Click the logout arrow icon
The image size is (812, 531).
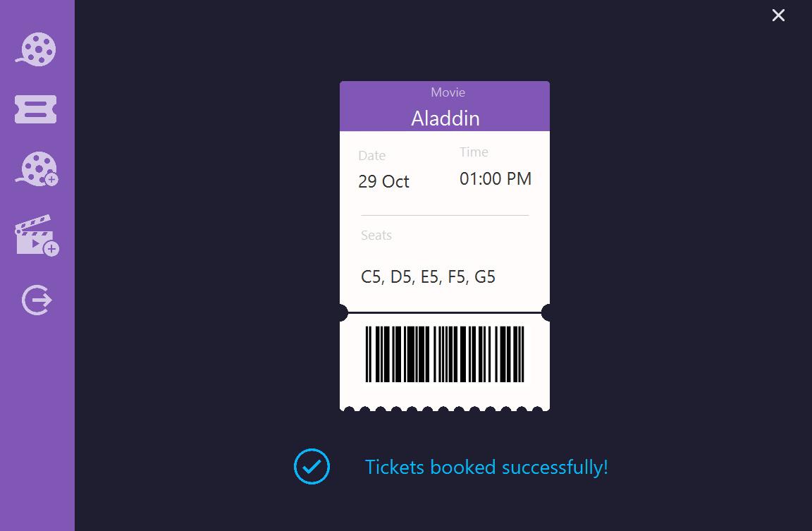37,300
